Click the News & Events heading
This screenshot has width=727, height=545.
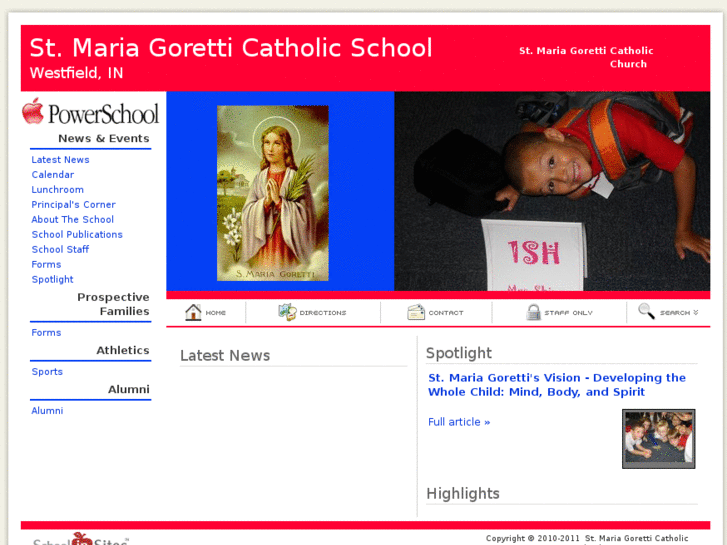(x=104, y=138)
